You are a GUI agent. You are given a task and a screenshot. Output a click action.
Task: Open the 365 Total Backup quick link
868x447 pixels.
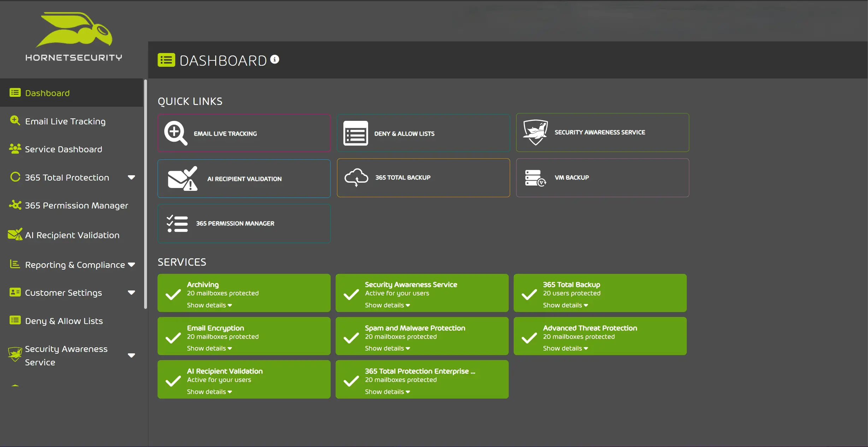423,178
